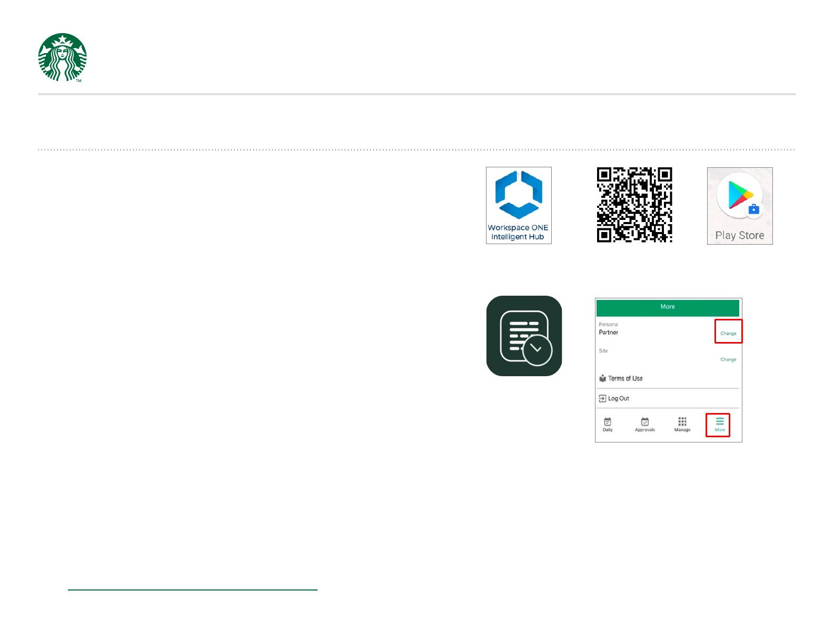Select the QR code image
Viewport: 834px width, 644px height.
pyautogui.click(x=634, y=205)
